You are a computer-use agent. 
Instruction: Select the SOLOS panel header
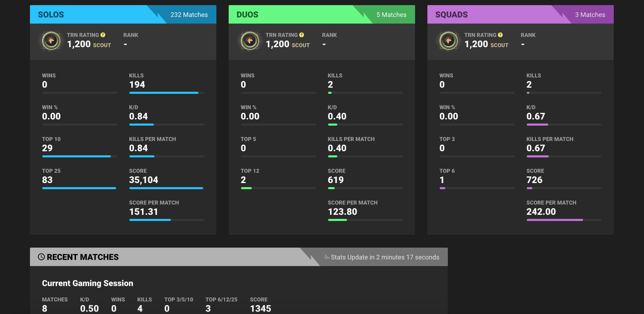click(51, 15)
